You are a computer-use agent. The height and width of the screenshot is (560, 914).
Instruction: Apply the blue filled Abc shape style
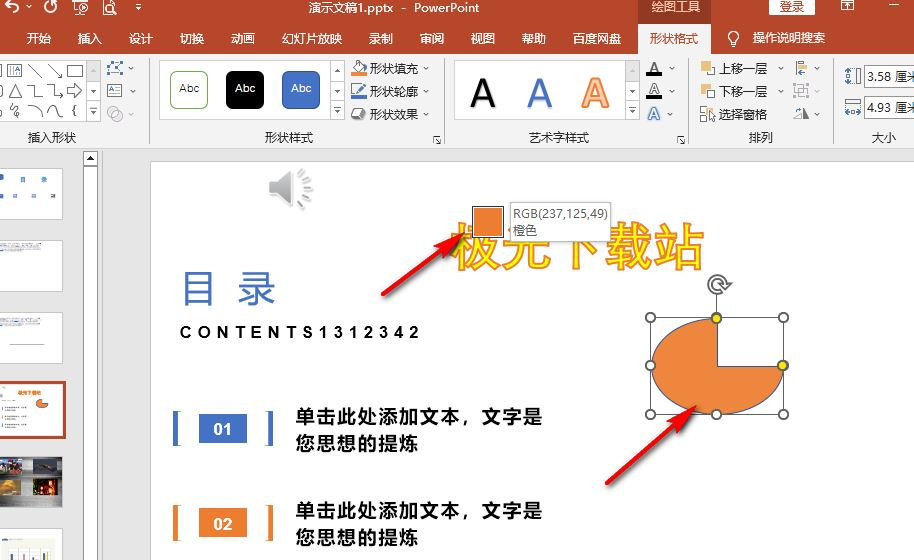point(301,90)
